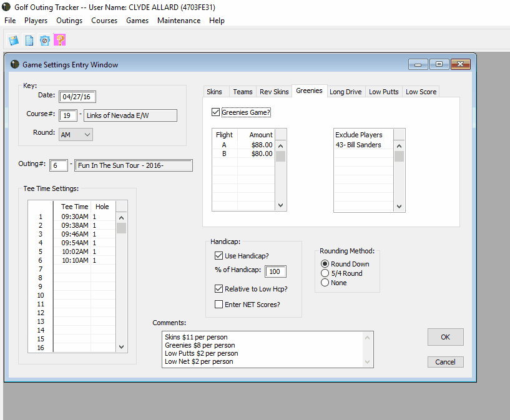
Task: Select the 5/4 Round radio button
Action: [325, 273]
